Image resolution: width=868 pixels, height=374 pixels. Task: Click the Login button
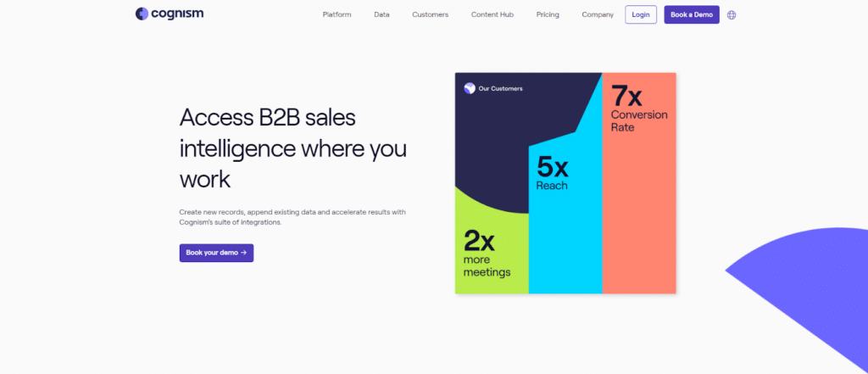tap(641, 15)
